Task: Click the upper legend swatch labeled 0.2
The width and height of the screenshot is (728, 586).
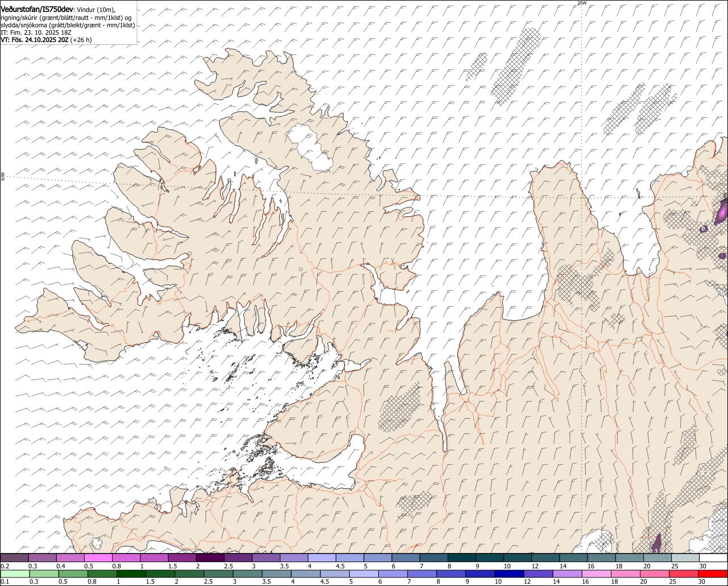Action: (x=14, y=558)
